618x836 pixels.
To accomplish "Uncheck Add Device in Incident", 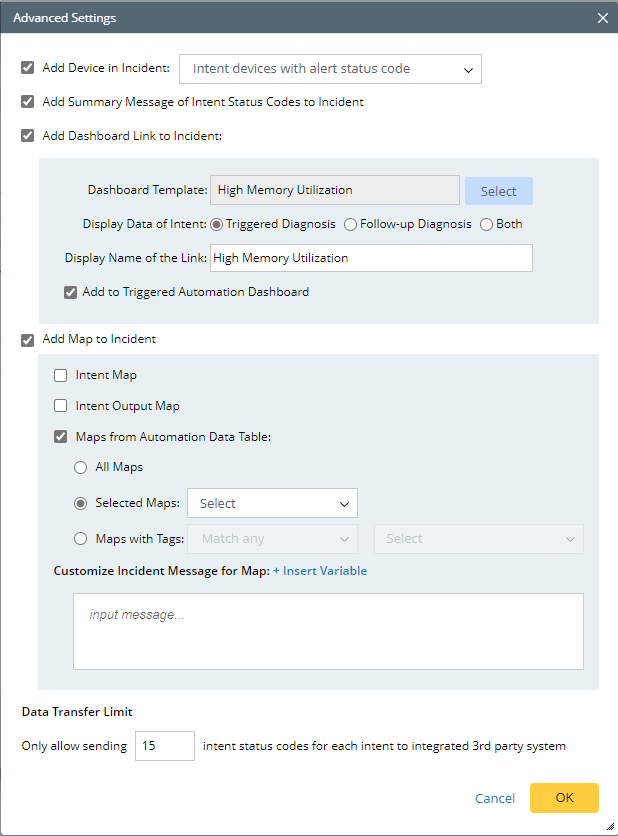I will 28,68.
